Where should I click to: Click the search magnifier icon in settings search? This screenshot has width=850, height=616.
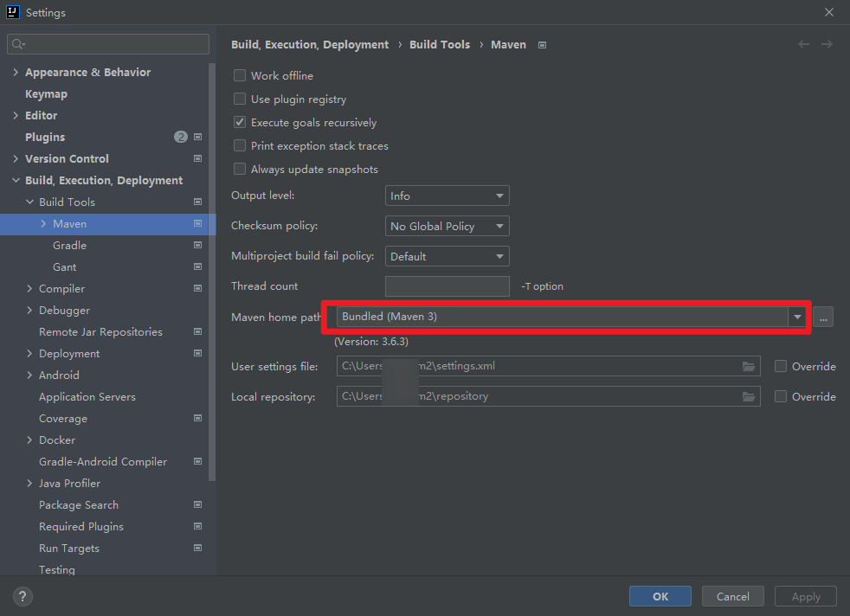click(18, 44)
